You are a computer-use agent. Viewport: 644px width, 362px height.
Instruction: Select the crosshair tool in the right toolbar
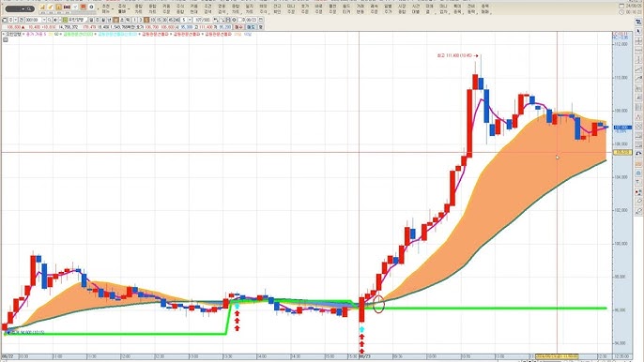coord(638,40)
